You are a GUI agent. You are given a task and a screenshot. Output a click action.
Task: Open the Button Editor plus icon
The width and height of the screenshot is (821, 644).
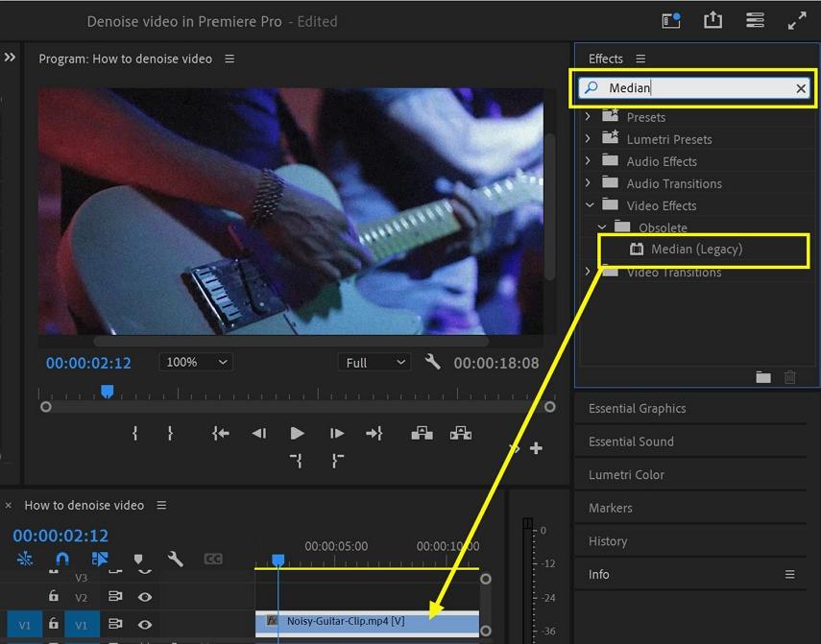(536, 448)
